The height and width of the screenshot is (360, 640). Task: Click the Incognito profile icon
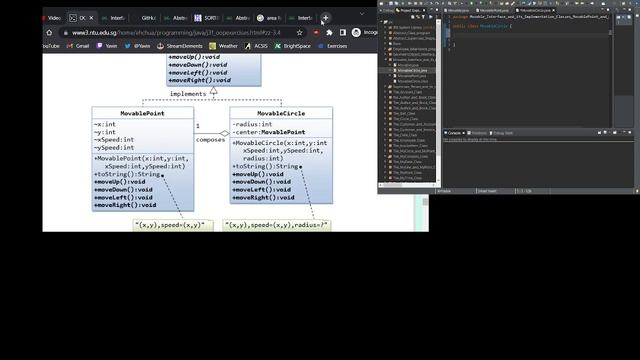pyautogui.click(x=356, y=33)
